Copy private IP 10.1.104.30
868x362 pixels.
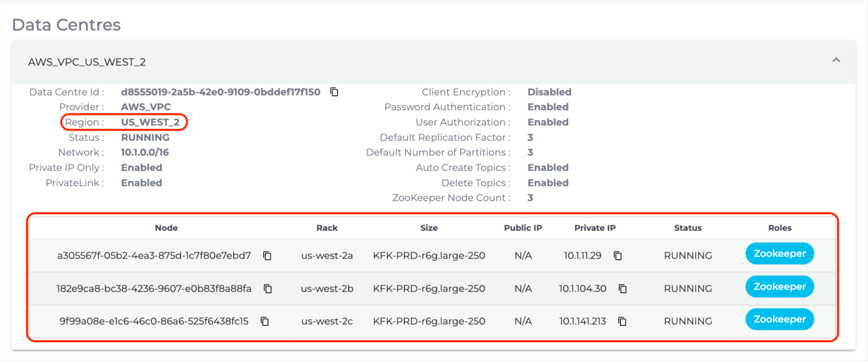click(x=622, y=289)
